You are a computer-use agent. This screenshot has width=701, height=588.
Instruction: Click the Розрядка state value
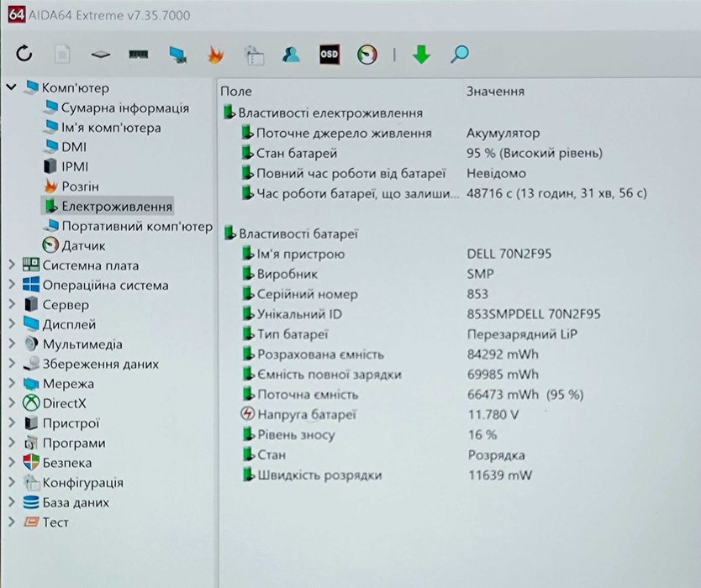point(496,455)
